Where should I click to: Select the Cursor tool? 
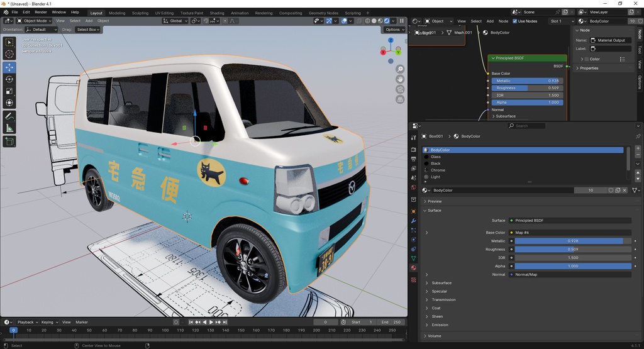click(x=9, y=54)
